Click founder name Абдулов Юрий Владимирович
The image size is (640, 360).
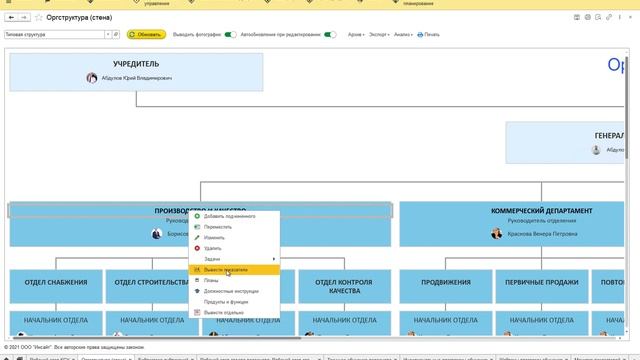pyautogui.click(x=137, y=78)
